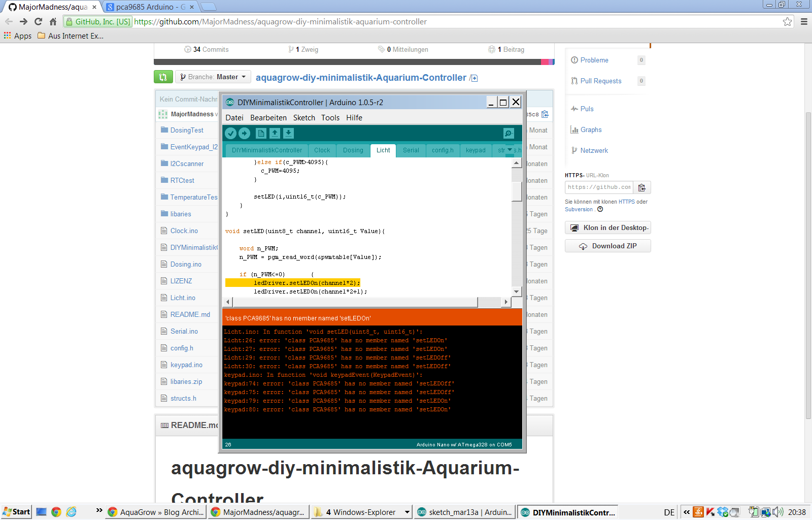Click the Windows Start button

point(17,512)
